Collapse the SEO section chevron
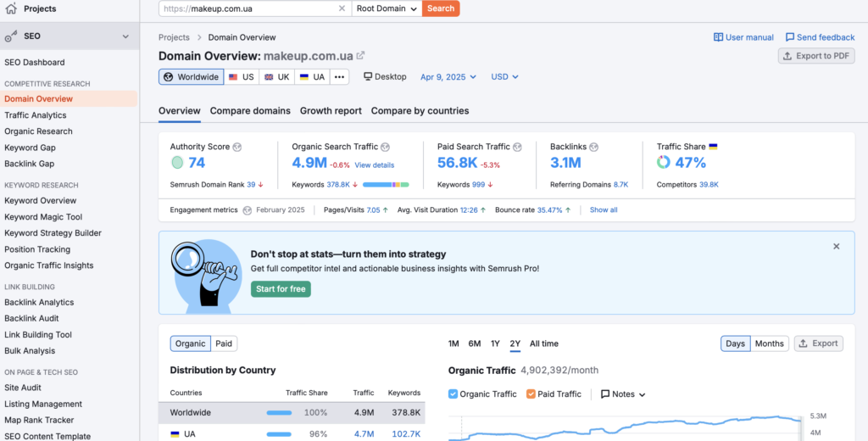 125,36
